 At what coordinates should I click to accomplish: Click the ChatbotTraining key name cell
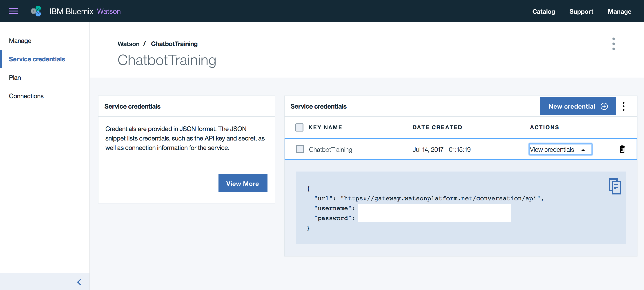click(x=330, y=149)
